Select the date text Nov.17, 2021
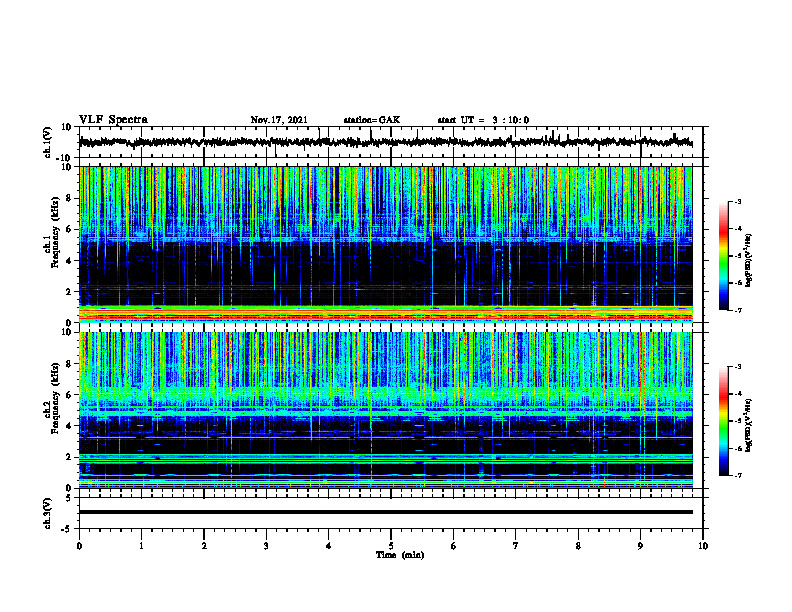792x612 pixels. [x=279, y=120]
